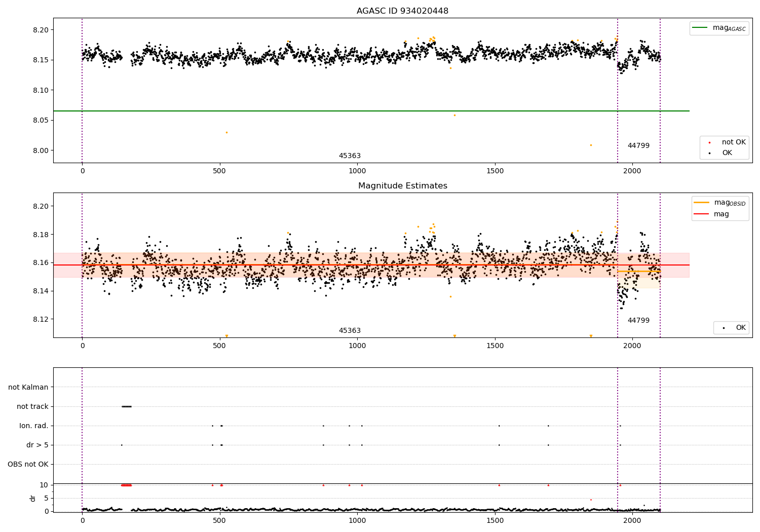Click x-tick 1500 under Magnitude Estimates plot
This screenshot has height=532, width=760.
tap(495, 346)
